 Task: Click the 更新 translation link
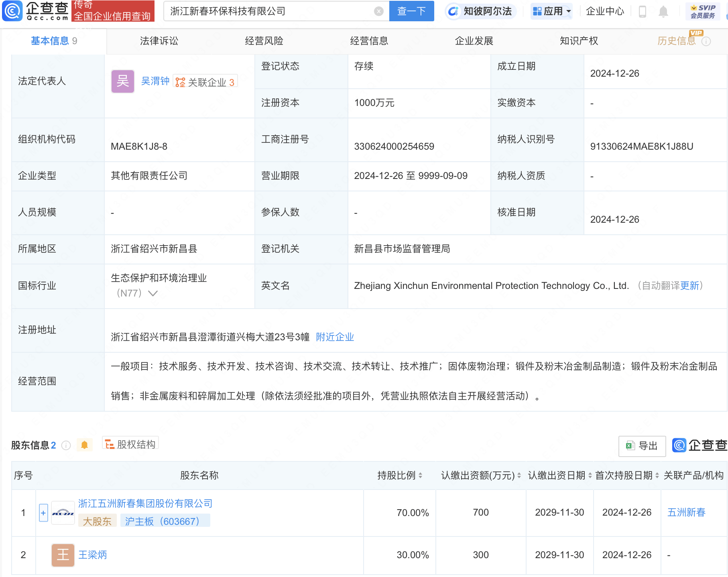pos(689,286)
